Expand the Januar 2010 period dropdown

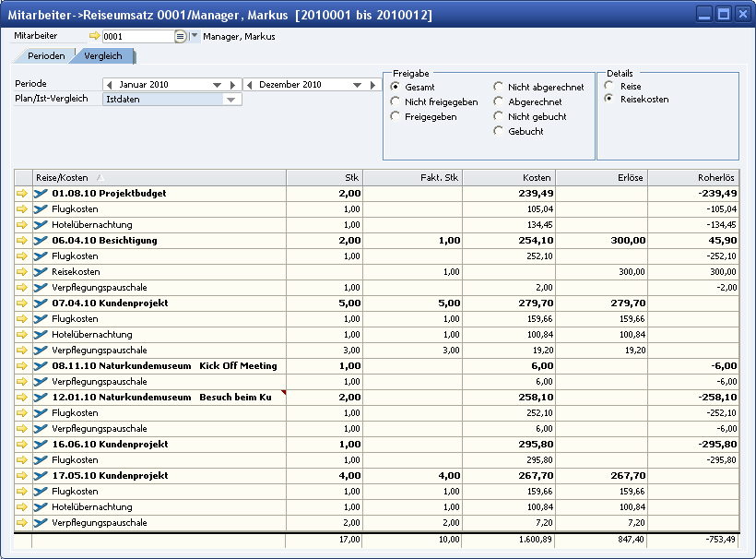218,85
